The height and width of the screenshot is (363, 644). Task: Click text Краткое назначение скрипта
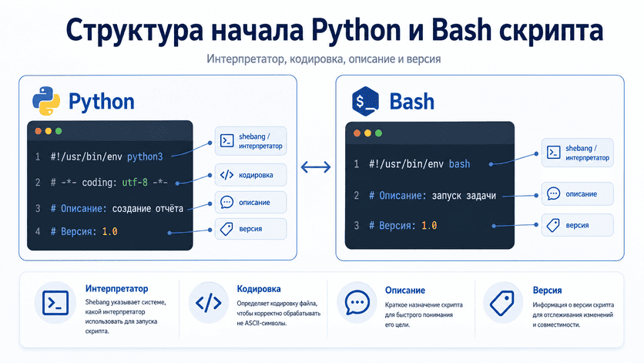pyautogui.click(x=424, y=305)
